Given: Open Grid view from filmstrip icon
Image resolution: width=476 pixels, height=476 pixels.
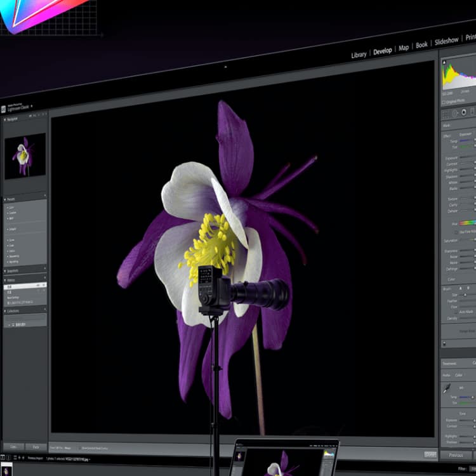Looking at the screenshot, I should coord(15,457).
